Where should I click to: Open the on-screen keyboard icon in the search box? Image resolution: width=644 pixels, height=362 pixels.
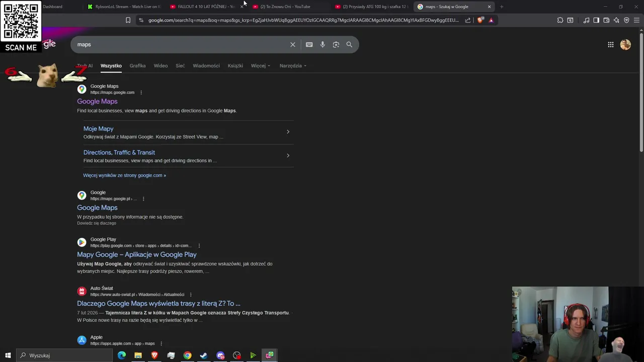[x=309, y=44]
